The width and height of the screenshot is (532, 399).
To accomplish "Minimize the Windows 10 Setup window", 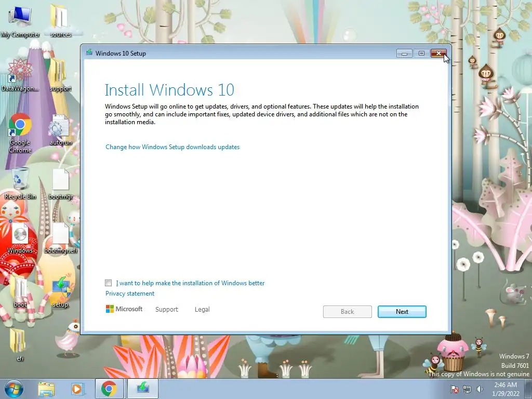I will [404, 54].
